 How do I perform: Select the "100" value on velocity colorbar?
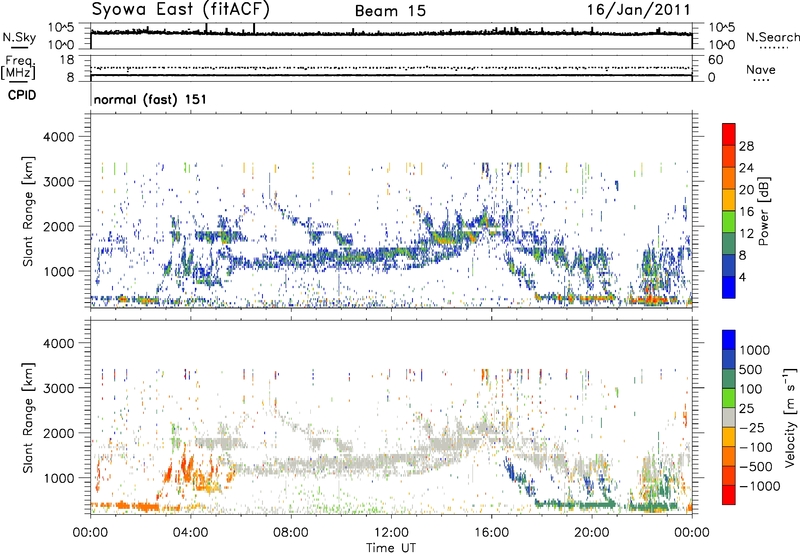[x=750, y=389]
